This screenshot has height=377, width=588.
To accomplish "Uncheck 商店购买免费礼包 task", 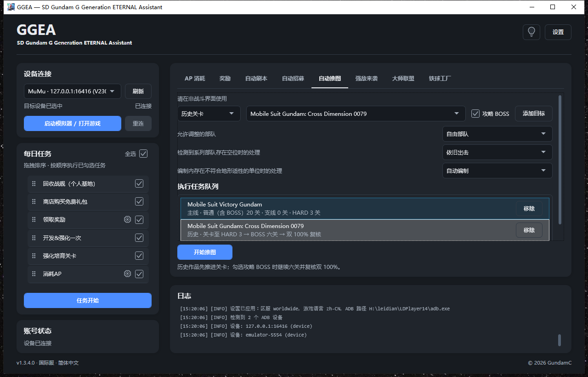I will [139, 202].
